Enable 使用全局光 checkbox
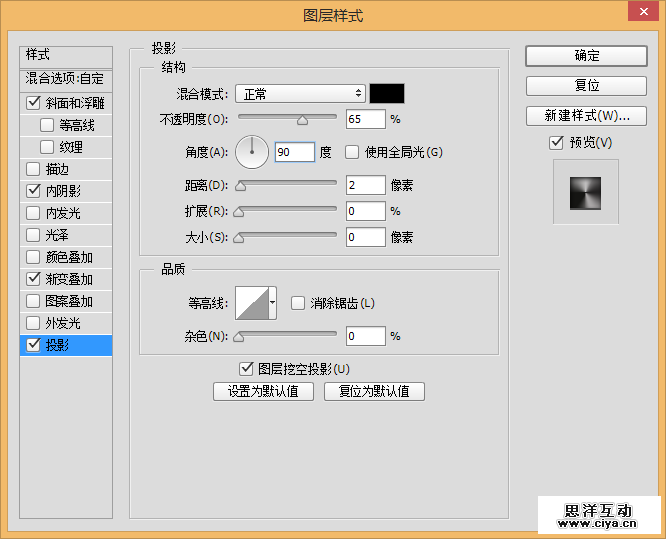The height and width of the screenshot is (539, 666). 352,153
